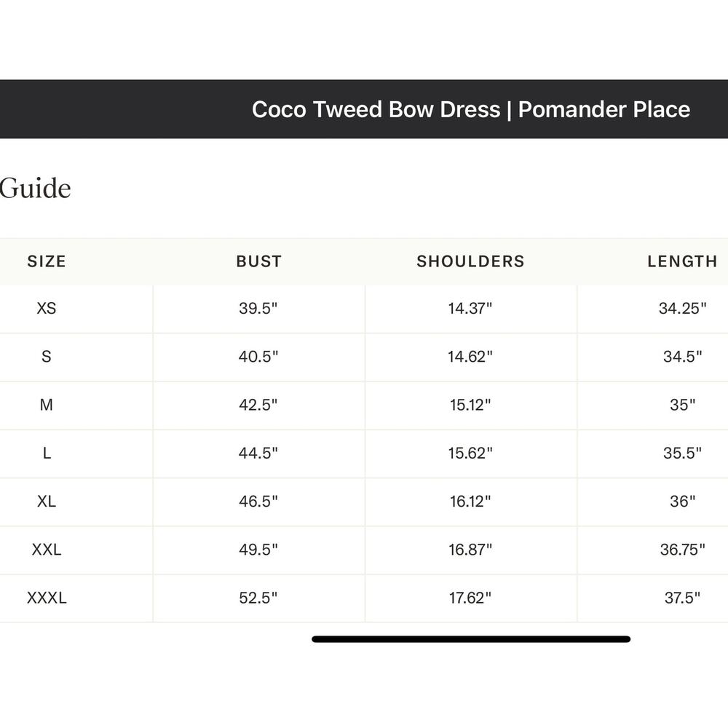Click the 37.5" length value for XXXL
Screen dimensions: 728x728
click(x=682, y=598)
